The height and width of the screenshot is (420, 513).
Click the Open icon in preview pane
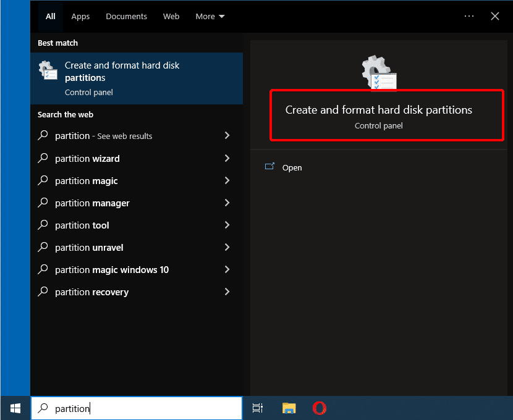(269, 167)
